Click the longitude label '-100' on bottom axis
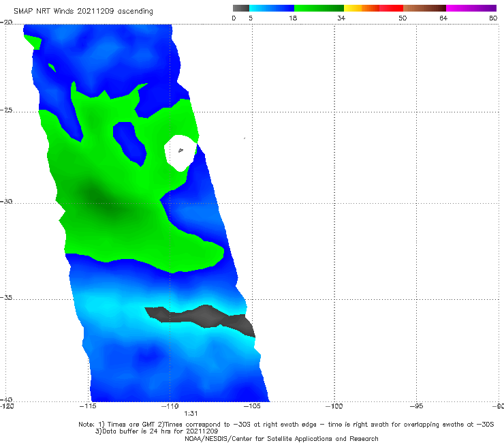The height and width of the screenshot is (443, 504). pyautogui.click(x=334, y=406)
